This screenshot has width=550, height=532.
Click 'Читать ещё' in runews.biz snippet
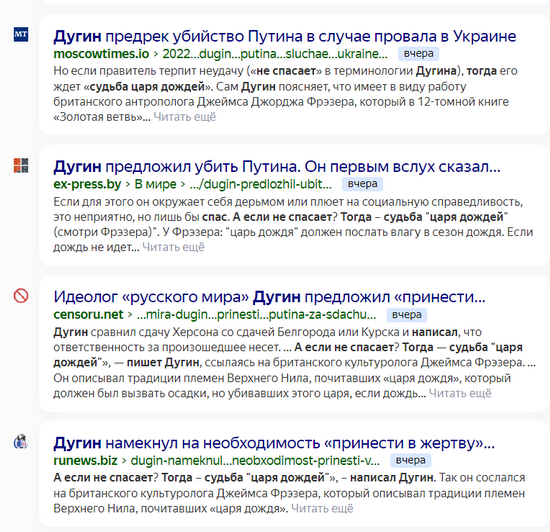(322, 508)
